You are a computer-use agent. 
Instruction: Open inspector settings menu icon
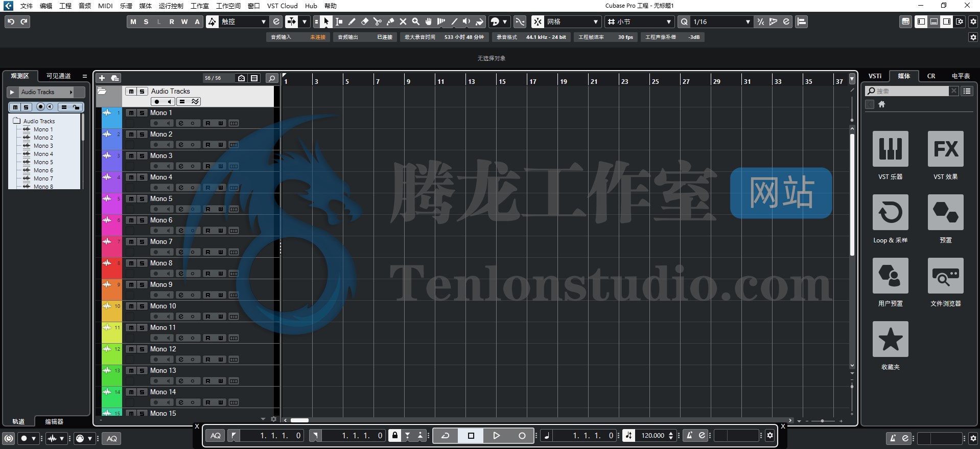click(85, 76)
